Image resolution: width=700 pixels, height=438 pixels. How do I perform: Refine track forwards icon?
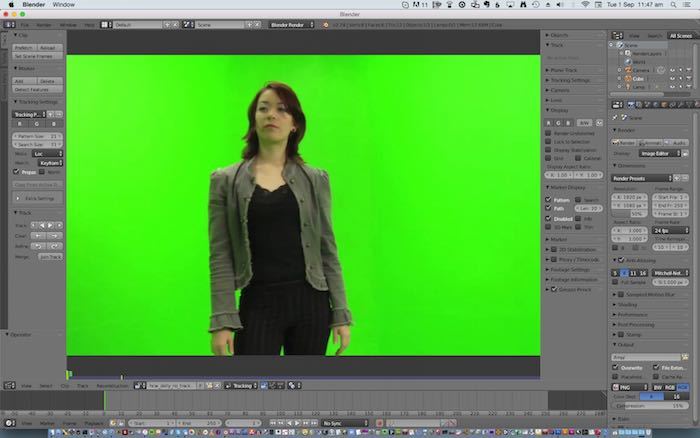pyautogui.click(x=54, y=246)
